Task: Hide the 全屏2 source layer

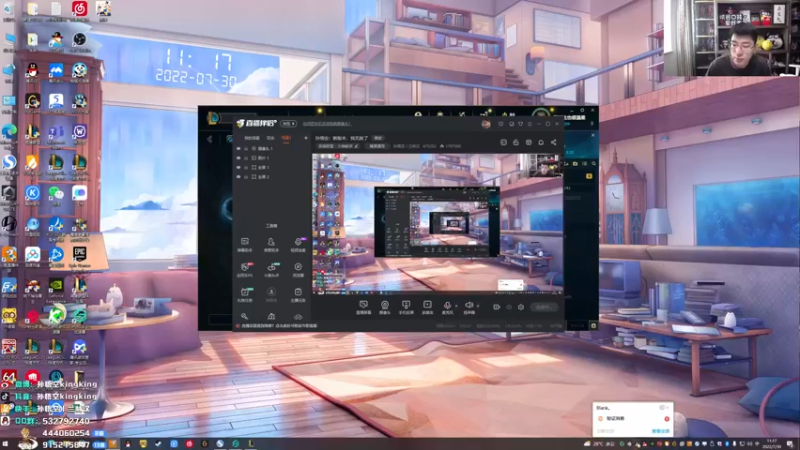Action: [238, 177]
